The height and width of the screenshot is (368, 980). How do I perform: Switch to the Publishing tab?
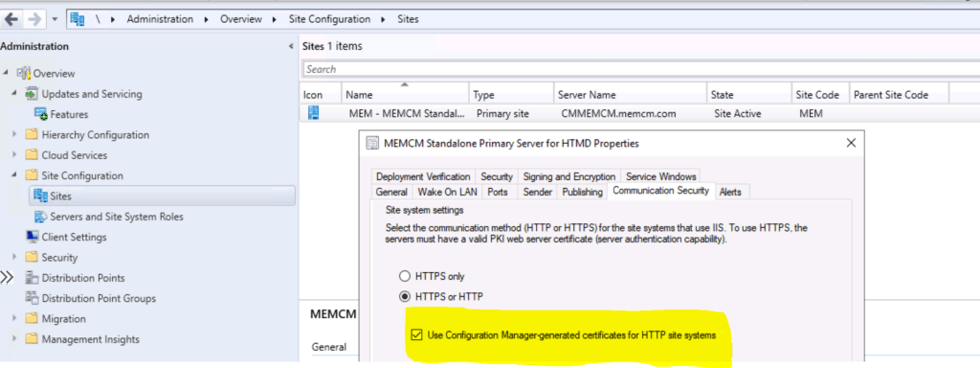pyautogui.click(x=582, y=192)
